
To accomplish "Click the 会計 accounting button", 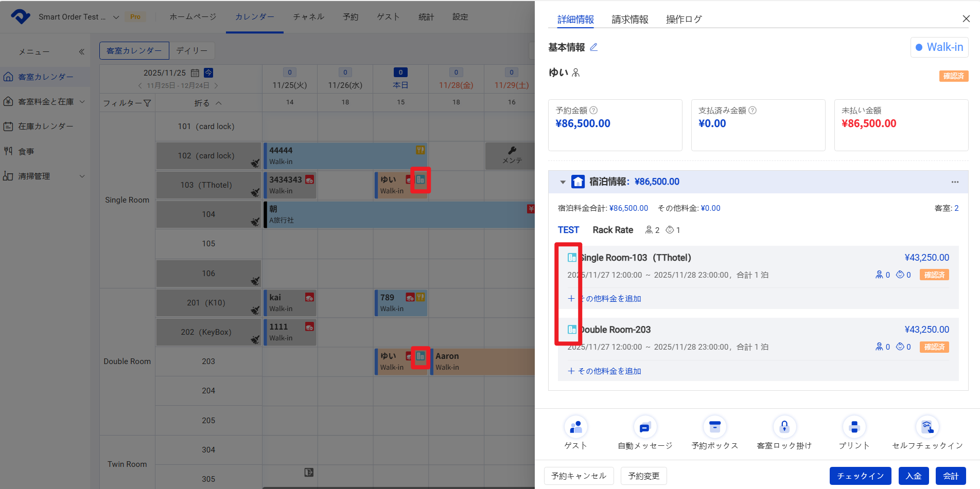I will pos(951,476).
